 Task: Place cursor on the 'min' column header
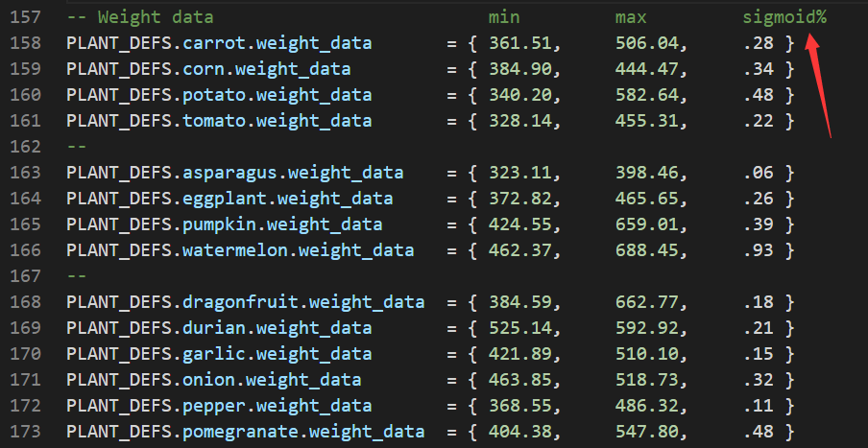[x=504, y=17]
